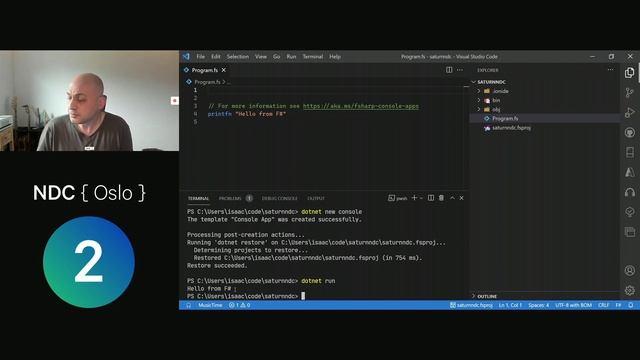Open the Selection menu
The width and height of the screenshot is (640, 360).
coord(238,57)
